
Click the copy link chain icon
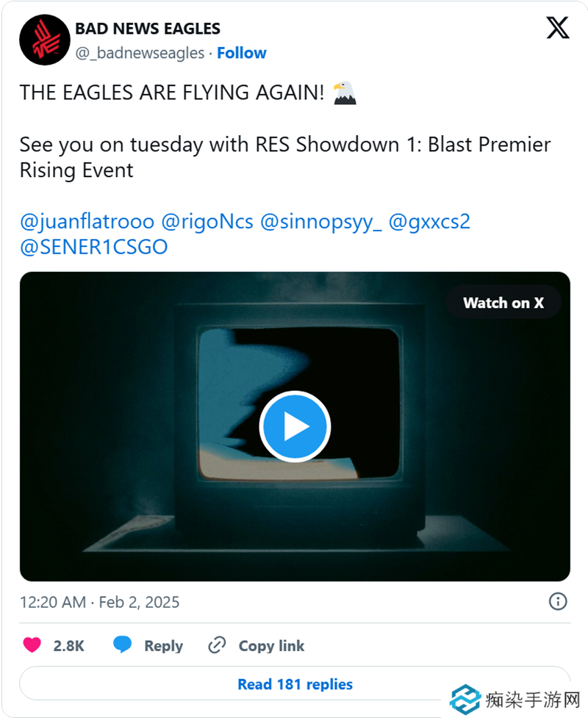pos(217,645)
